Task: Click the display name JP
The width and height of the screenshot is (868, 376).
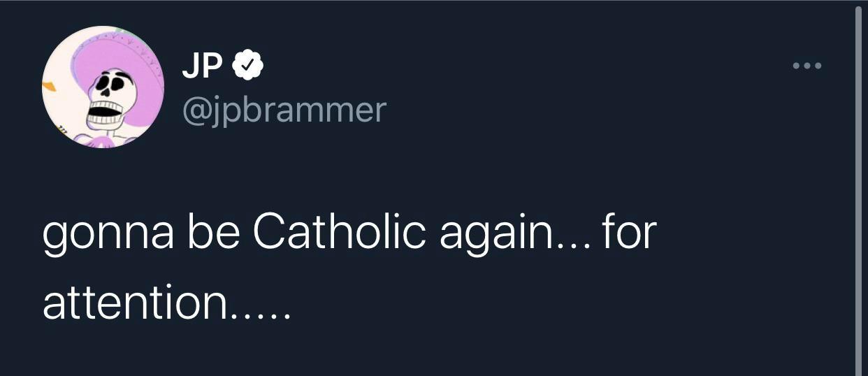Action: point(203,66)
